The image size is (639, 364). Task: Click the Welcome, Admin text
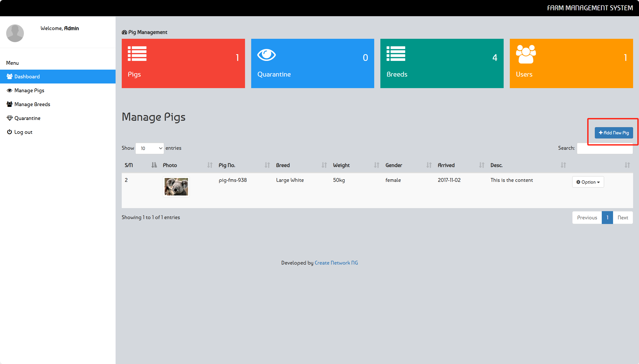tap(60, 28)
